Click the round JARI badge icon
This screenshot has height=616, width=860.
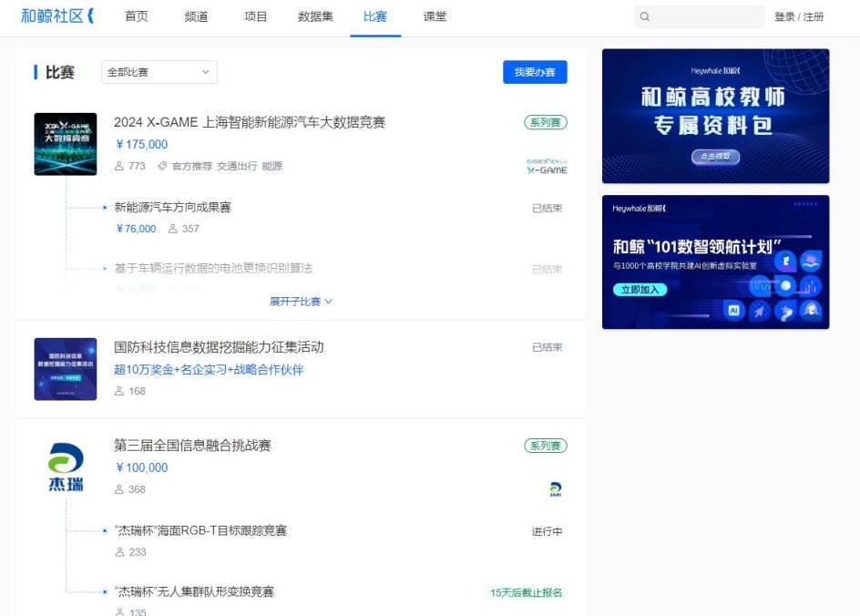(x=554, y=488)
